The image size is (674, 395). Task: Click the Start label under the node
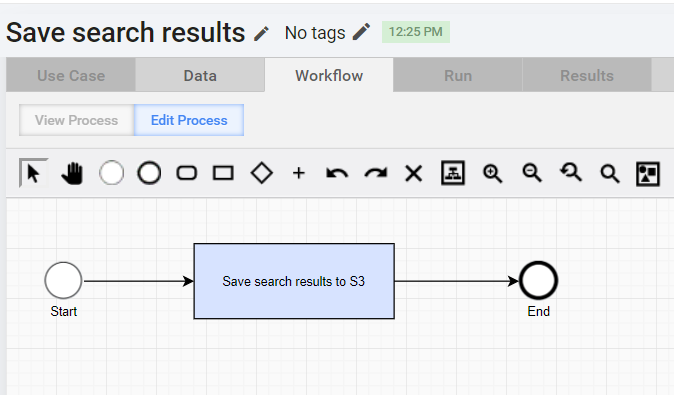coord(64,311)
